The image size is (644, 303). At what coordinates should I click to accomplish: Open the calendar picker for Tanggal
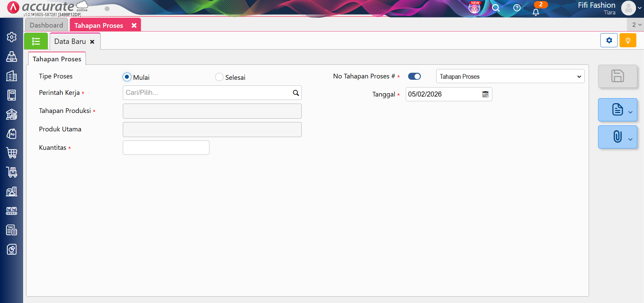(x=485, y=94)
